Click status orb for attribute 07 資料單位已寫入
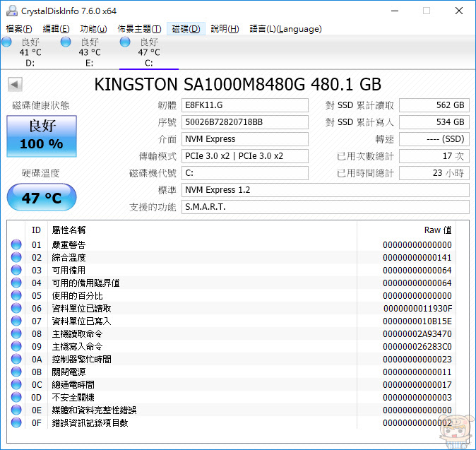 [x=16, y=321]
